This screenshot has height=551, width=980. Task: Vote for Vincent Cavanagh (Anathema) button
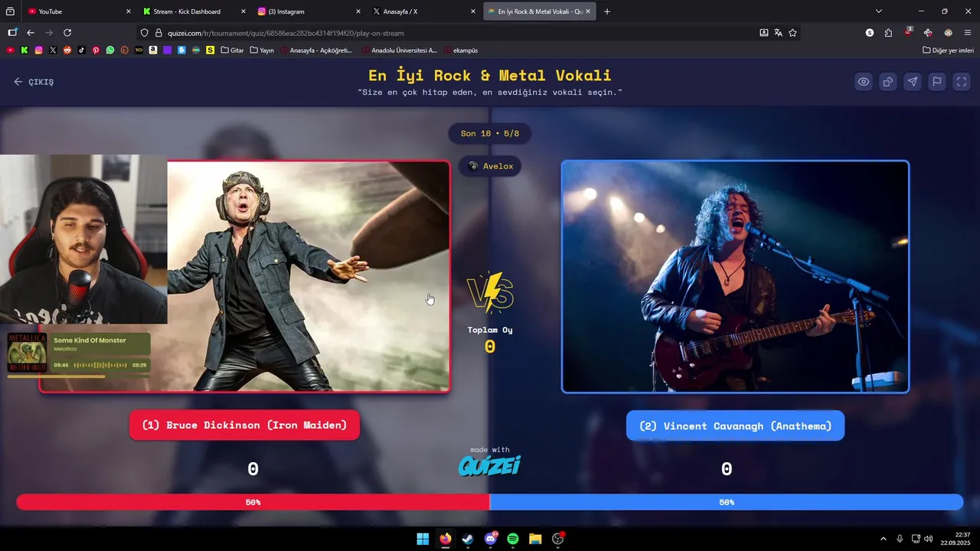[x=735, y=425]
